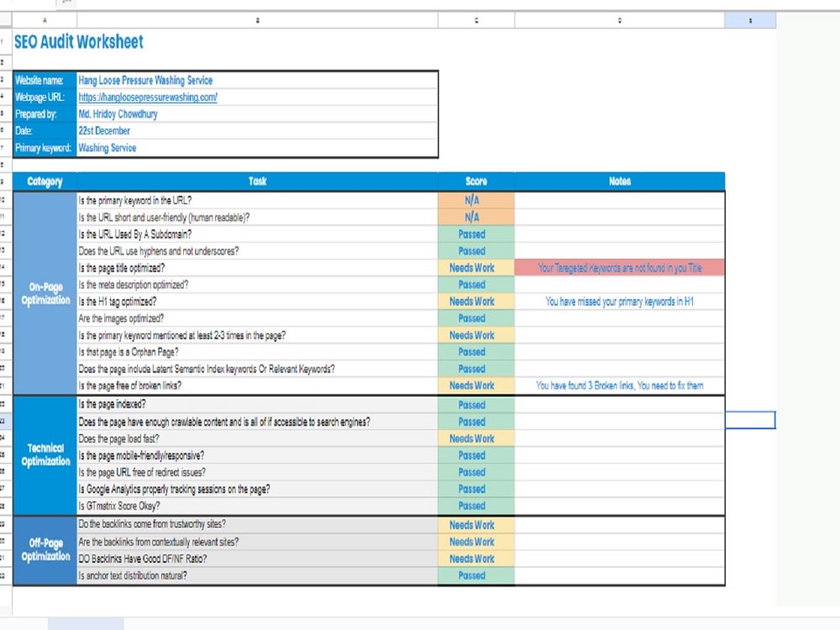Select Needs Work score for 'Does the page load fast?'

476,438
